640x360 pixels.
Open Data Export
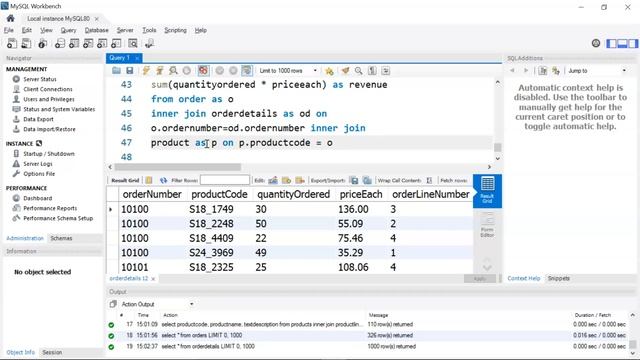point(38,119)
